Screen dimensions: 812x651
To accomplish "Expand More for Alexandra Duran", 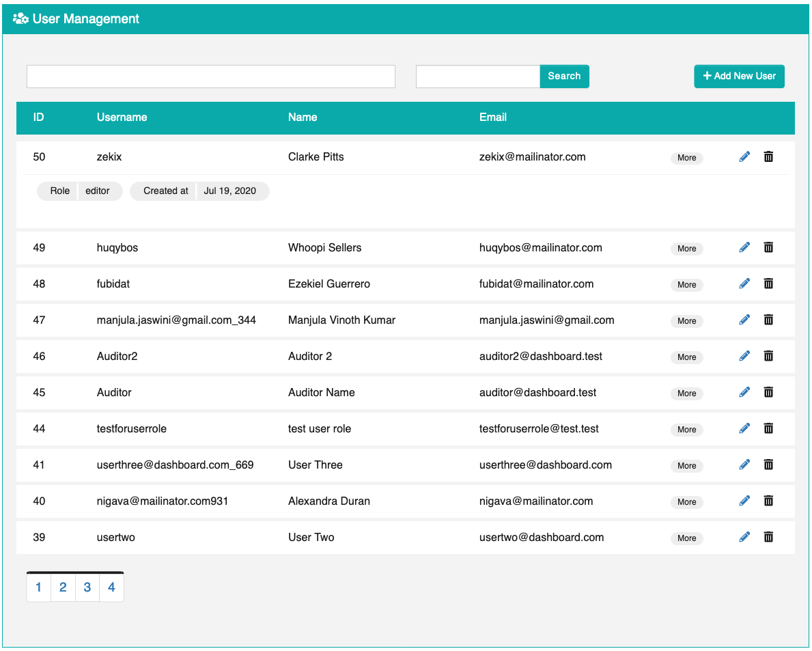I will coord(686,502).
